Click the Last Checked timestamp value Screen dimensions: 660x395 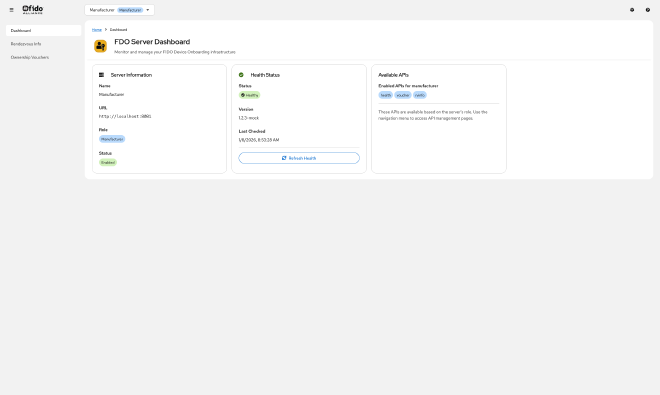259,140
